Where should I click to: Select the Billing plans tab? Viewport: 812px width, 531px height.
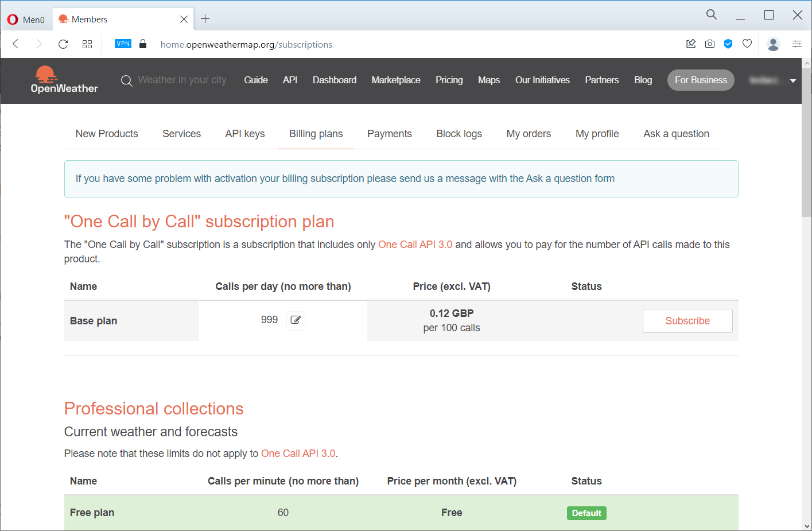[x=316, y=134]
